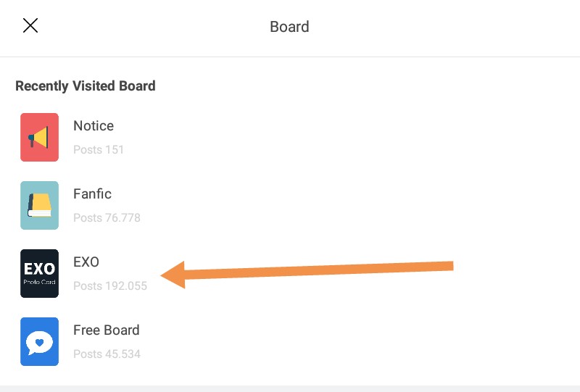Click the 'Board' page title
This screenshot has width=580, height=392.
tap(289, 27)
